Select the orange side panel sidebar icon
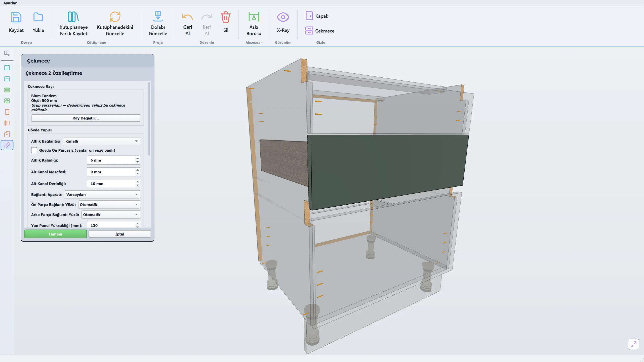Viewport: 644px width, 362px height. 7,123
